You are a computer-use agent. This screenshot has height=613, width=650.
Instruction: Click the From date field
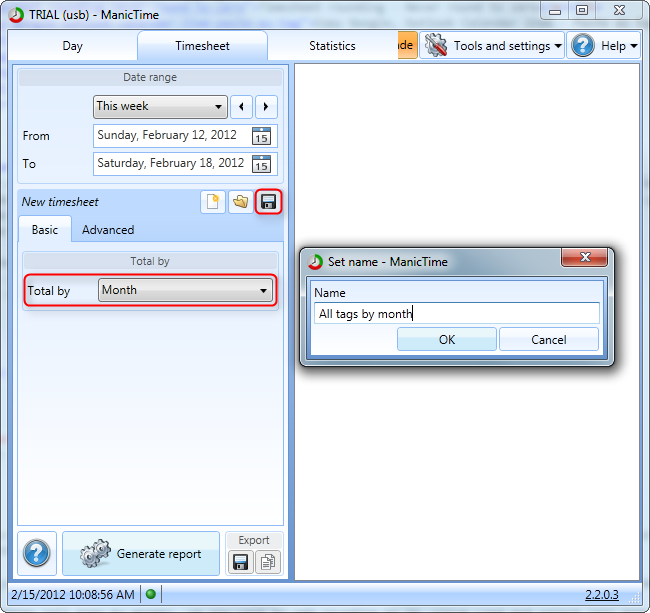(x=185, y=136)
